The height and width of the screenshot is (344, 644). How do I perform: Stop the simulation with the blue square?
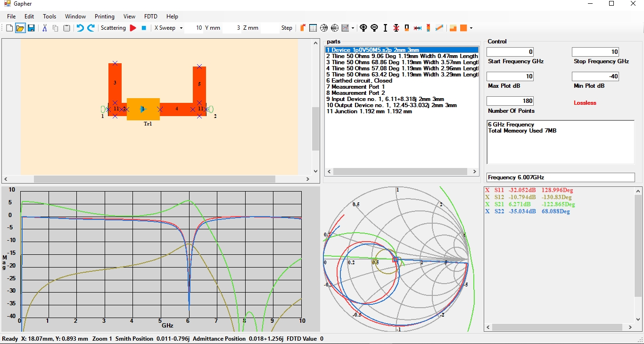144,28
